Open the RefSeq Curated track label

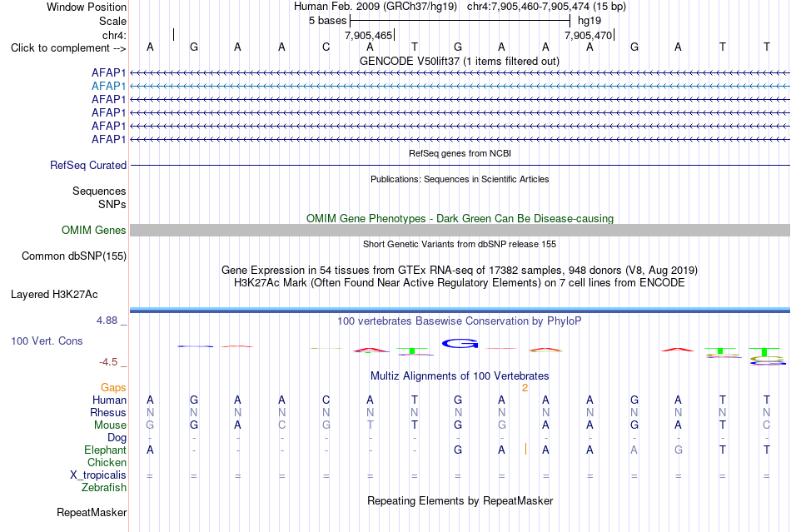88,166
